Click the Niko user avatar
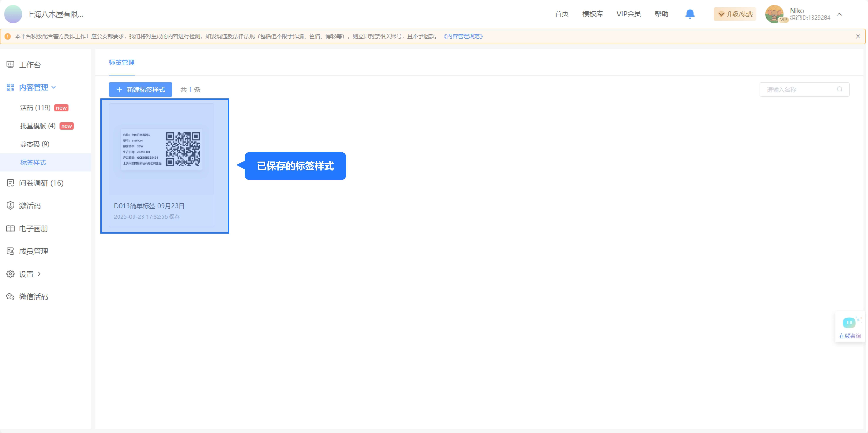This screenshot has height=433, width=868. point(774,14)
